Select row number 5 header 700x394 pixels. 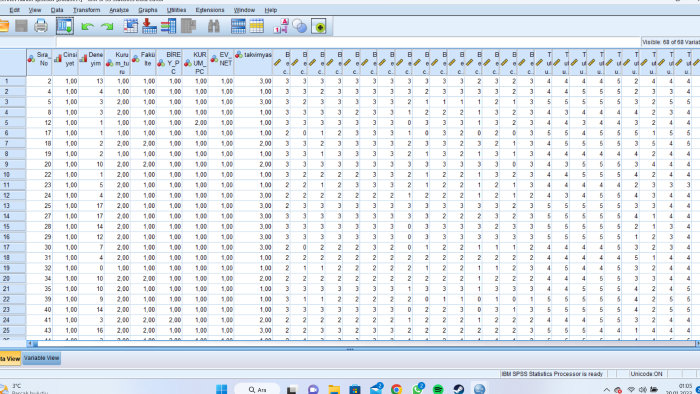pos(13,123)
